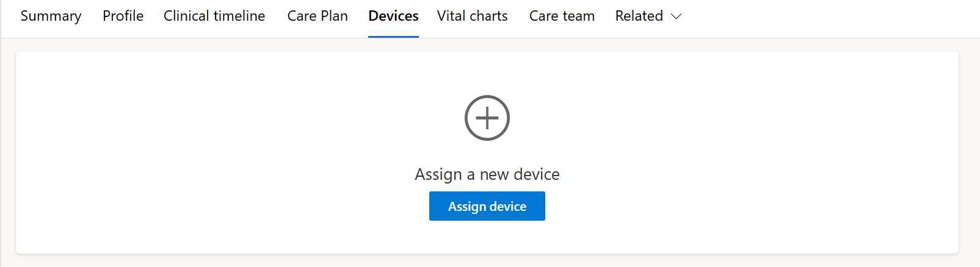View the patient's clinical timeline

point(214,16)
